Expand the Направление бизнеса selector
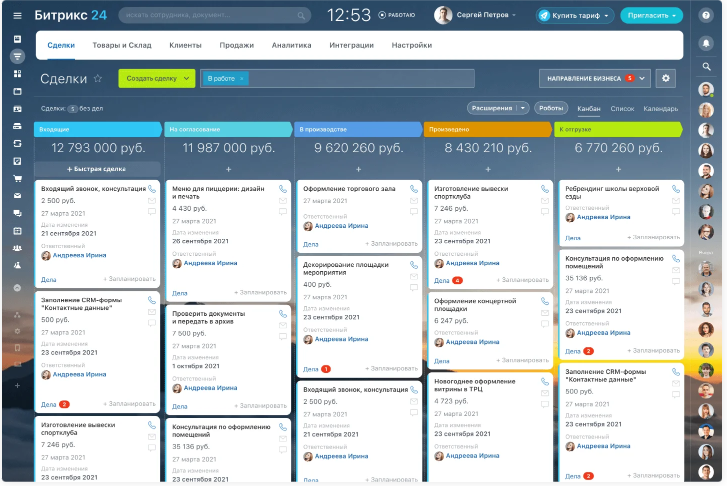Viewport: 727px width, 486px height. 595,78
